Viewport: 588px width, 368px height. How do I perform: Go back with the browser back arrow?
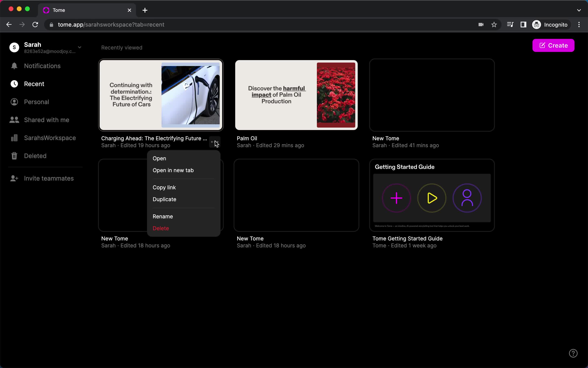[9, 25]
